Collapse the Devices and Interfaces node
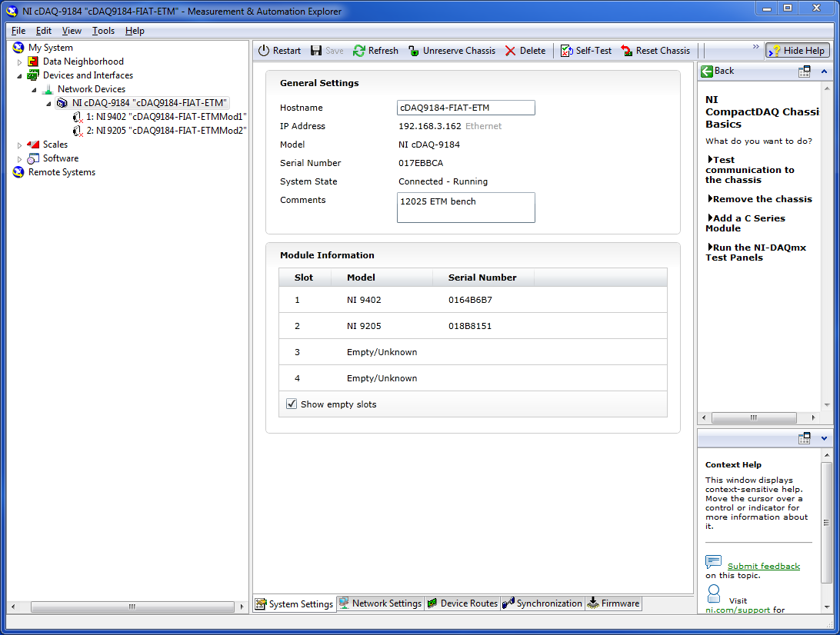 20,76
